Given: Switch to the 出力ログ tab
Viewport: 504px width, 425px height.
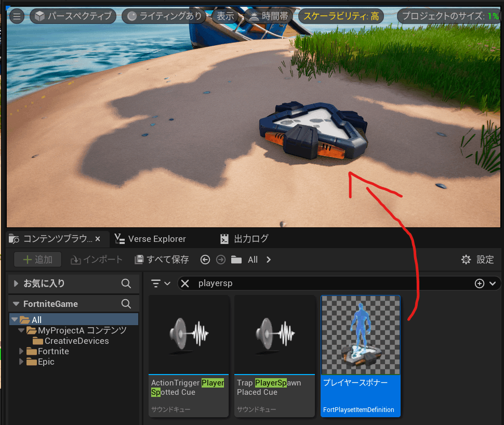Looking at the screenshot, I should pyautogui.click(x=244, y=239).
